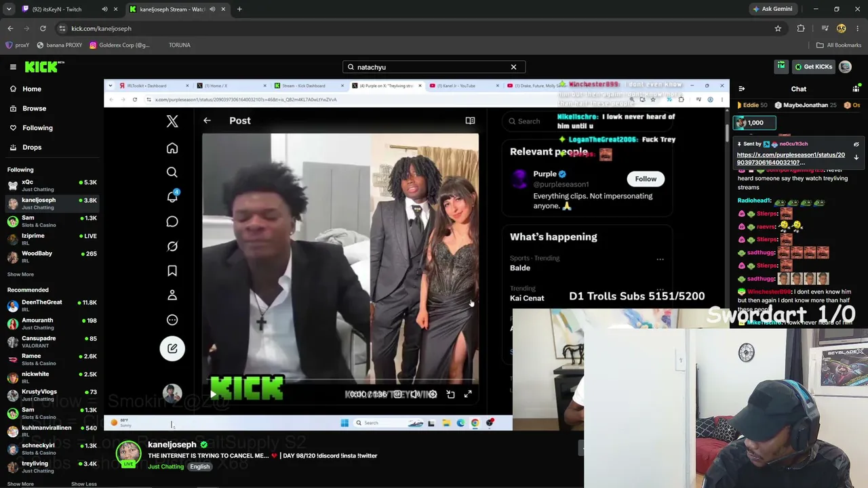Screen dimensions: 868x488
Task: Collapse Recommended list with Show Less
Action: [x=84, y=484]
